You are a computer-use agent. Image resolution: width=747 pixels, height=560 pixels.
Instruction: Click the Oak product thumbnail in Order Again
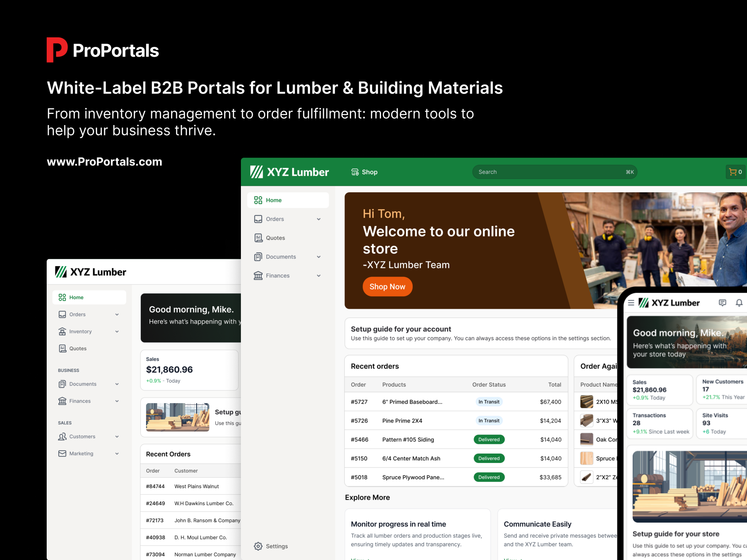[586, 439]
